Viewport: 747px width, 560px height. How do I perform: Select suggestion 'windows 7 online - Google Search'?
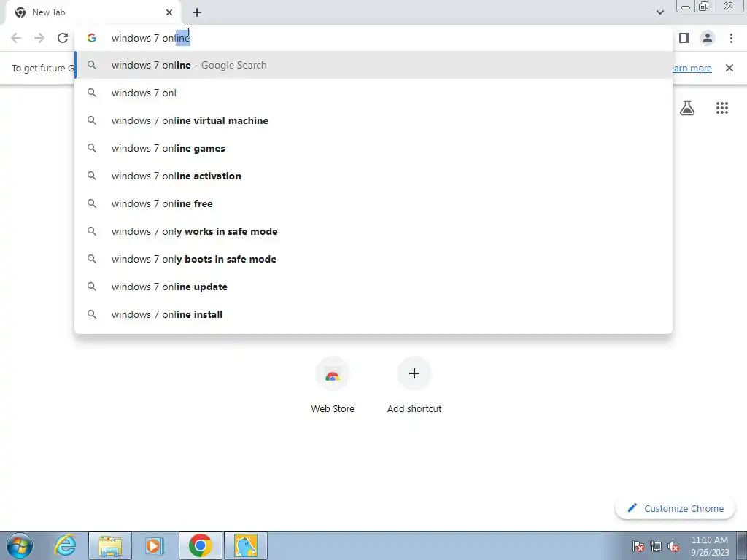click(373, 65)
